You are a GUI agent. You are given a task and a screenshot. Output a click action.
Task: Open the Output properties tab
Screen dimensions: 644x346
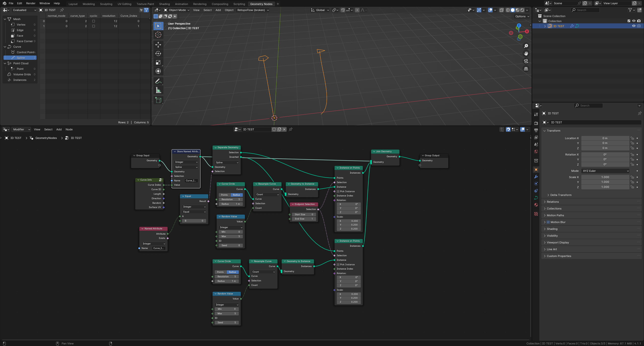click(x=536, y=130)
